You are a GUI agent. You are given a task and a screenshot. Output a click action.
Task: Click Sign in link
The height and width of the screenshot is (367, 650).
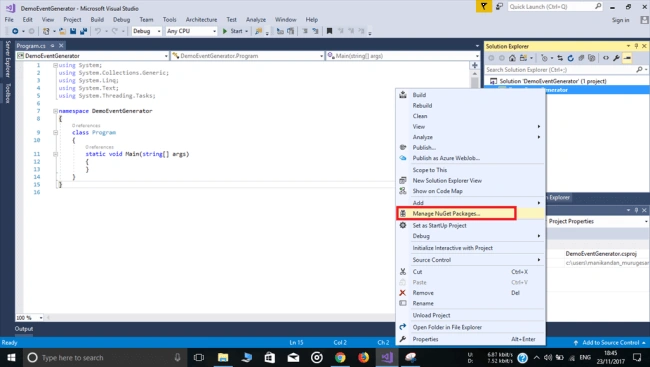[621, 20]
